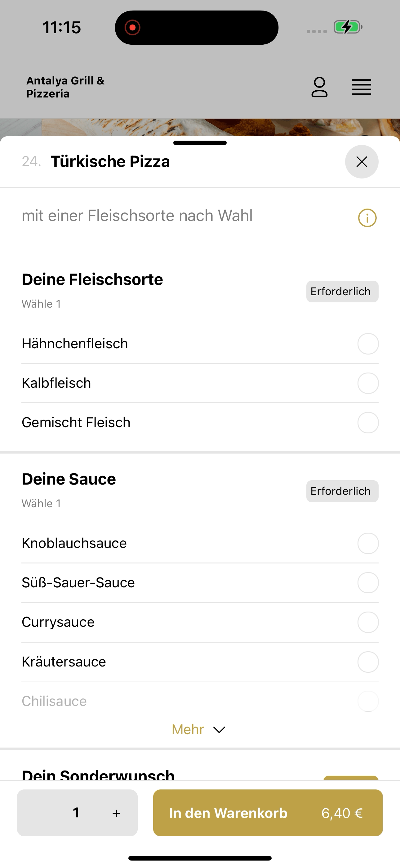Tap the battery status icon
The width and height of the screenshot is (400, 868).
coord(348,27)
